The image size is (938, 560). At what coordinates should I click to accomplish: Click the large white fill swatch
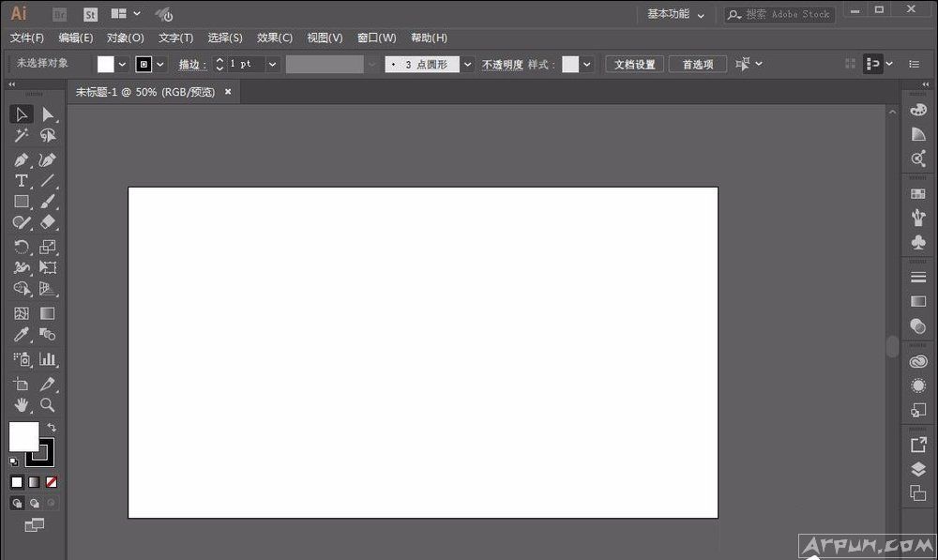(x=23, y=435)
